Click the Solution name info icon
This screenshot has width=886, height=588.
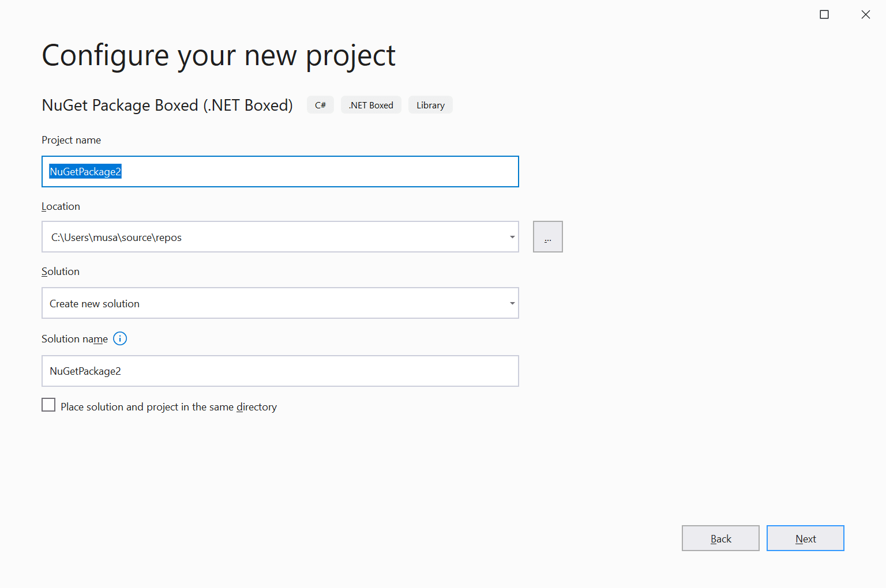click(120, 338)
